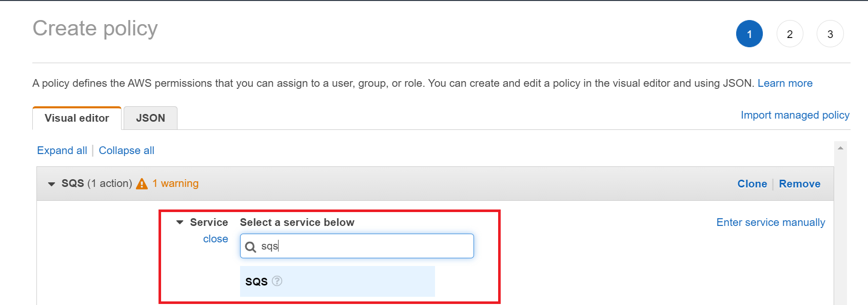Collapse the SQS permission block
Image resolution: width=868 pixels, height=305 pixels.
51,184
